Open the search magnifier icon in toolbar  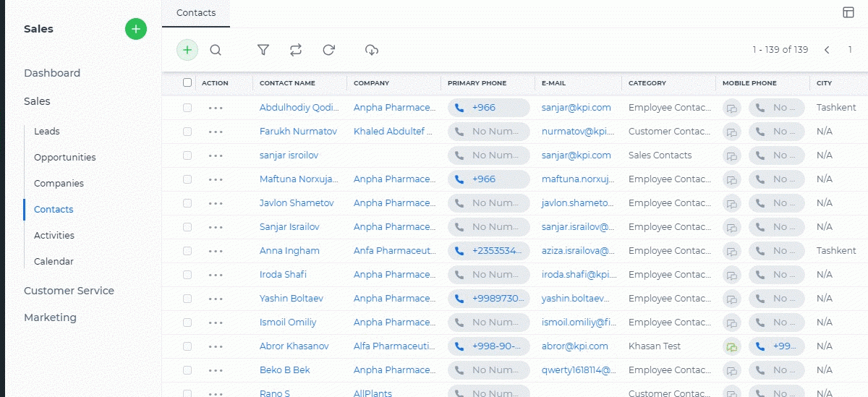pos(216,50)
